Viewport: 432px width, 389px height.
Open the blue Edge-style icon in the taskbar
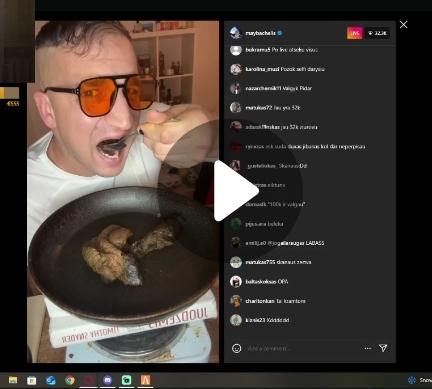(x=51, y=380)
